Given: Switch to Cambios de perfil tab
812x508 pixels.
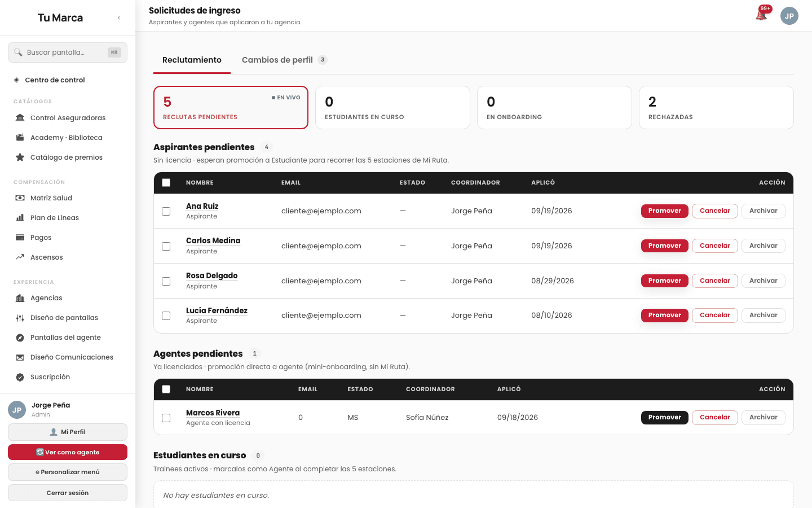Looking at the screenshot, I should pos(284,60).
